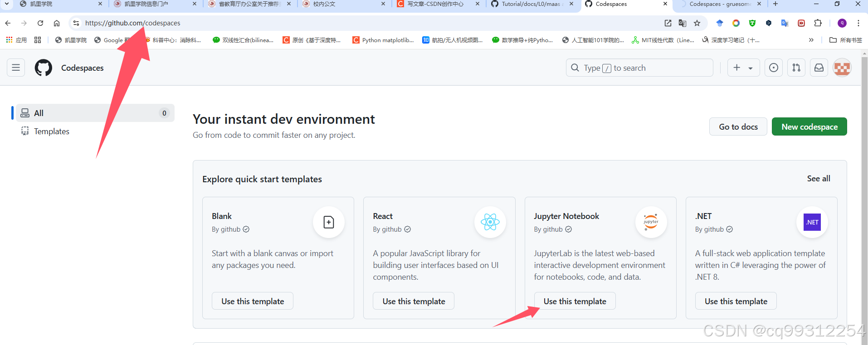
Task: Open a new browser tab
Action: pyautogui.click(x=775, y=4)
